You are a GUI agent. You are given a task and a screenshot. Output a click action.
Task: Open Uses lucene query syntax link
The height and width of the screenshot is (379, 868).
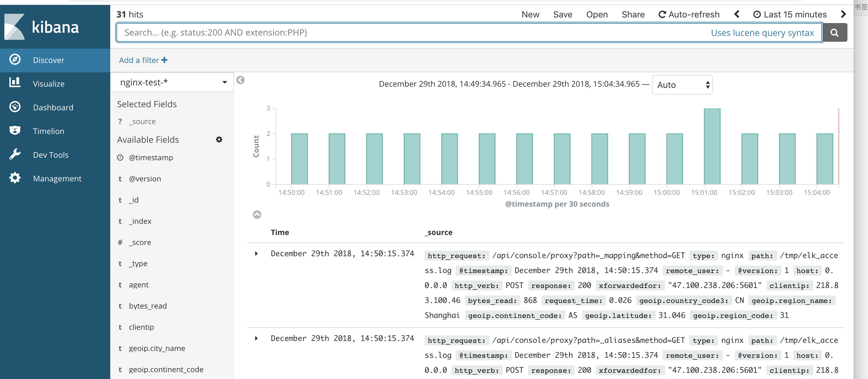[762, 33]
